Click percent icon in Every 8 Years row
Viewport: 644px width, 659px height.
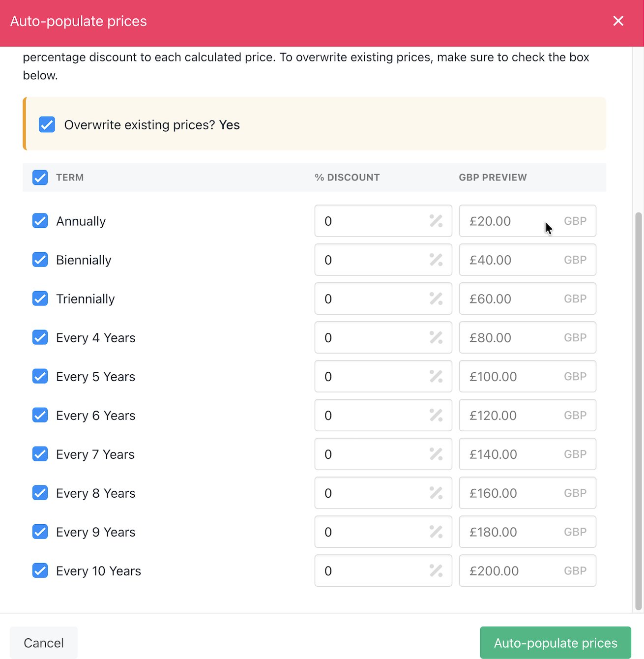436,493
